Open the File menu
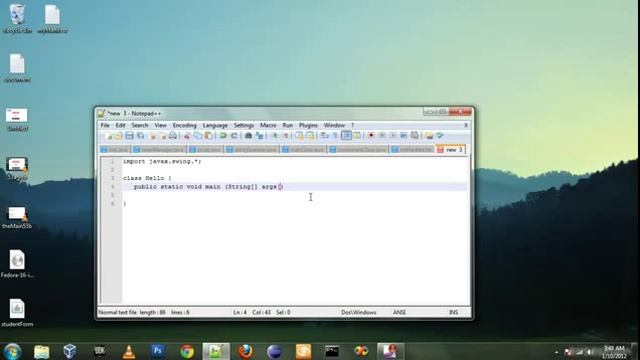Screen dimensions: 640x360 (105, 125)
